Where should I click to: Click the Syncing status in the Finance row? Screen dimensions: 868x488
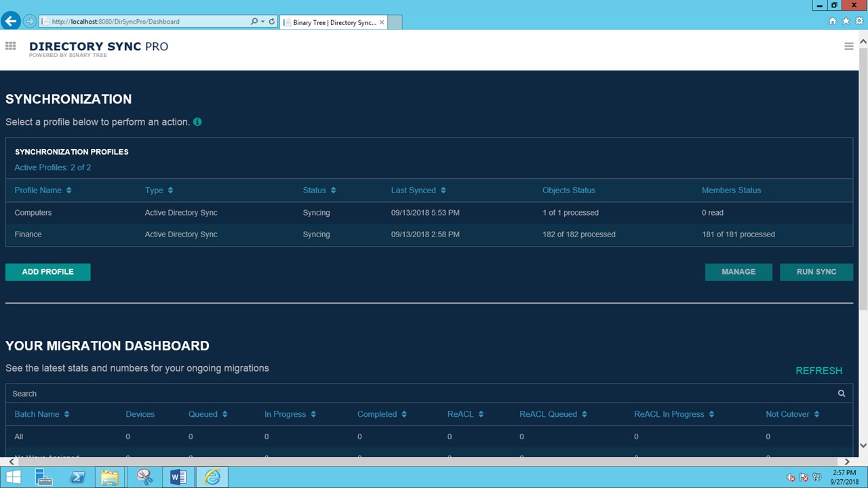coord(317,235)
